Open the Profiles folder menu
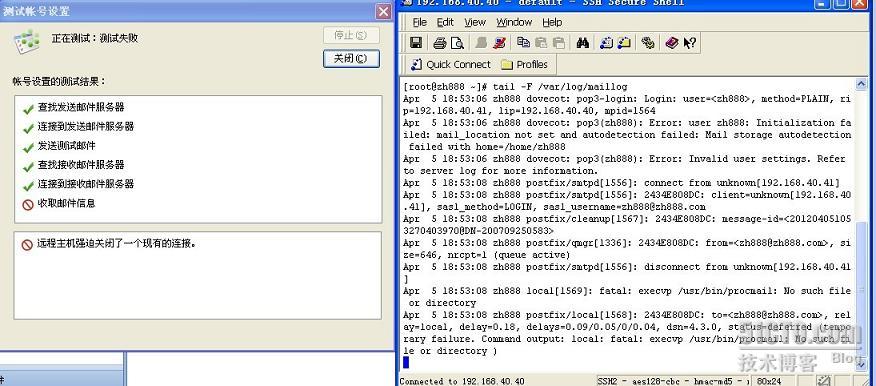876x386 pixels. tap(524, 64)
